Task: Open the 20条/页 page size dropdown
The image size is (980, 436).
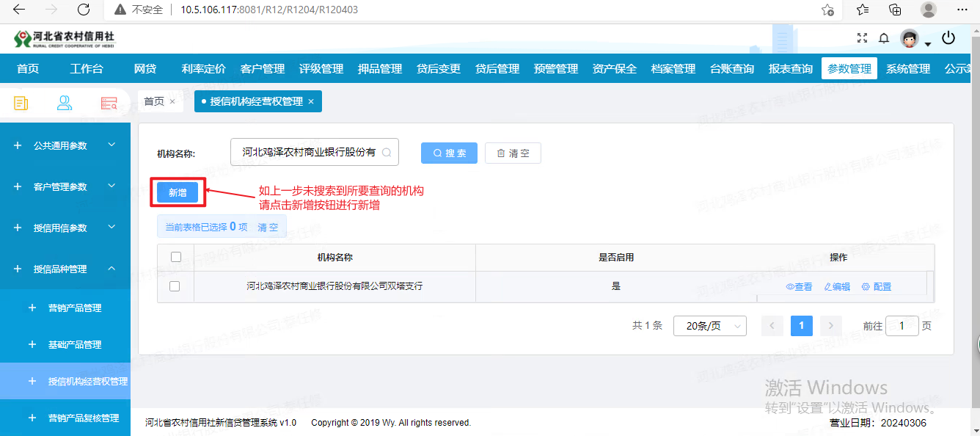Action: click(709, 325)
